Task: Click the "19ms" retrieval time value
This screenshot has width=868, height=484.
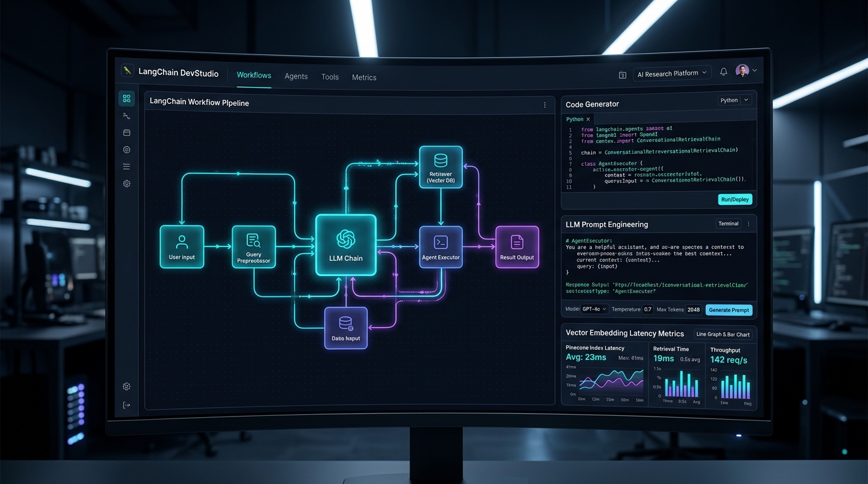Action: pos(664,359)
